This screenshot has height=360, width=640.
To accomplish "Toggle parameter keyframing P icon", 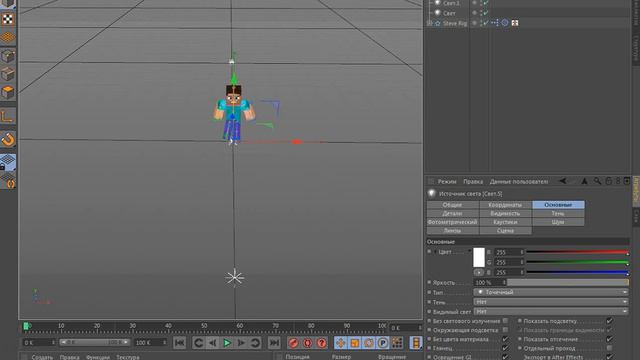I will pyautogui.click(x=383, y=343).
